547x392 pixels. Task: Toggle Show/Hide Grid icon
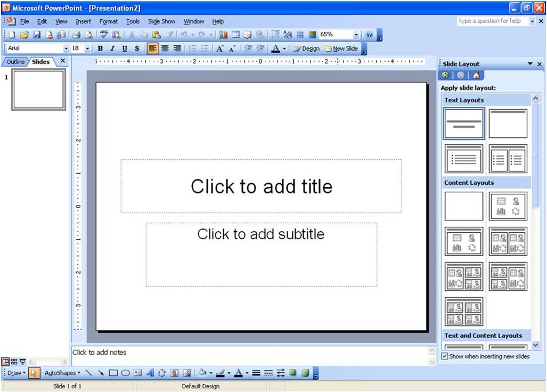300,35
